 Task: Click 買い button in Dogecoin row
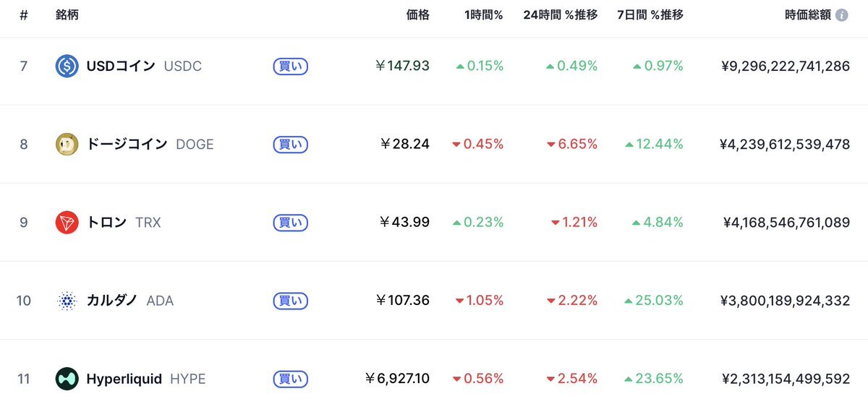(x=291, y=145)
